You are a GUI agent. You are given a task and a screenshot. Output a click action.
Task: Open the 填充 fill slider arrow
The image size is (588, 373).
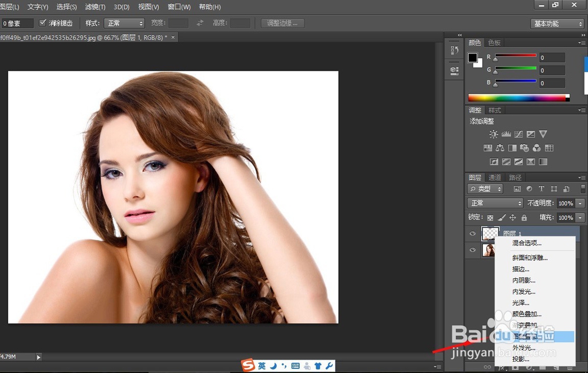[580, 217]
